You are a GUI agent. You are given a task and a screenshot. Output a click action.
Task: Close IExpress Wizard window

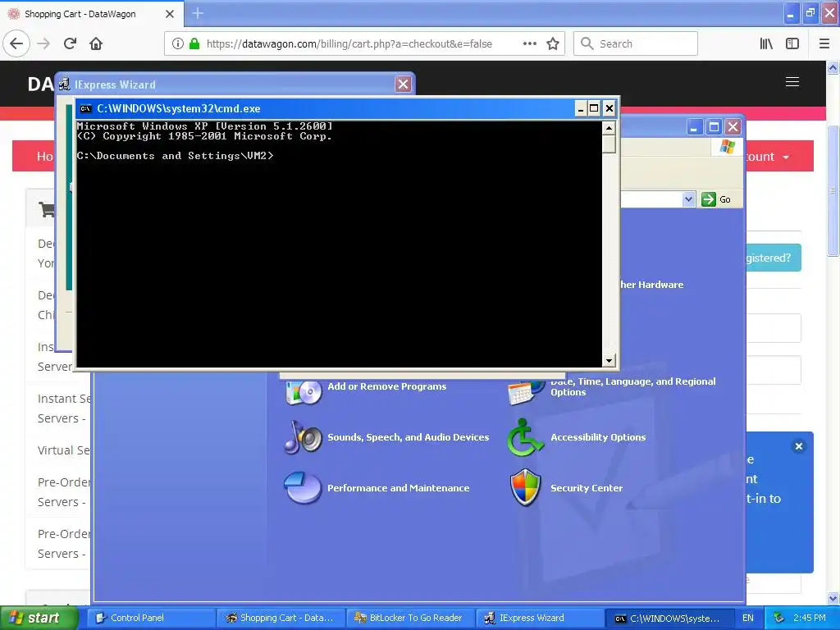pos(403,84)
